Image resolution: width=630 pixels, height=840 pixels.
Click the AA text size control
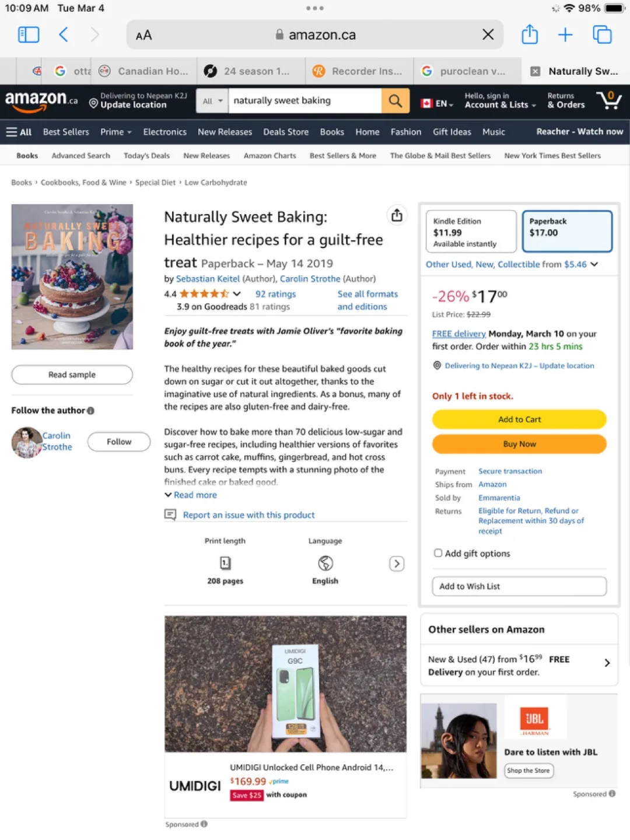(143, 34)
